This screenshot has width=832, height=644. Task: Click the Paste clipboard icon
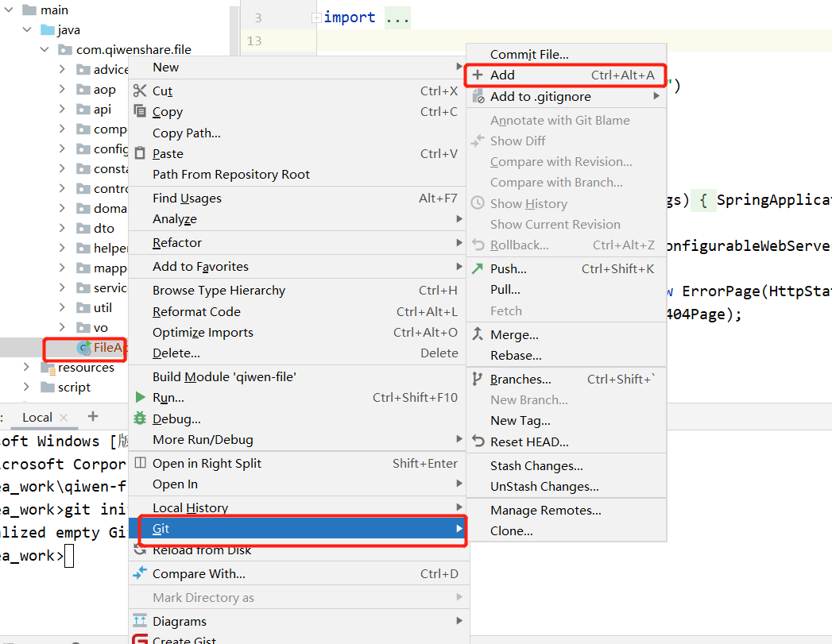tap(140, 153)
